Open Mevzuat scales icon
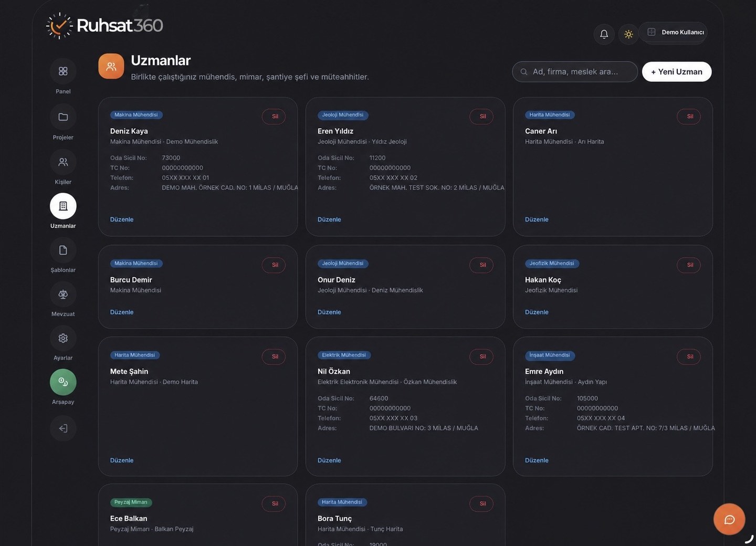 pyautogui.click(x=63, y=295)
